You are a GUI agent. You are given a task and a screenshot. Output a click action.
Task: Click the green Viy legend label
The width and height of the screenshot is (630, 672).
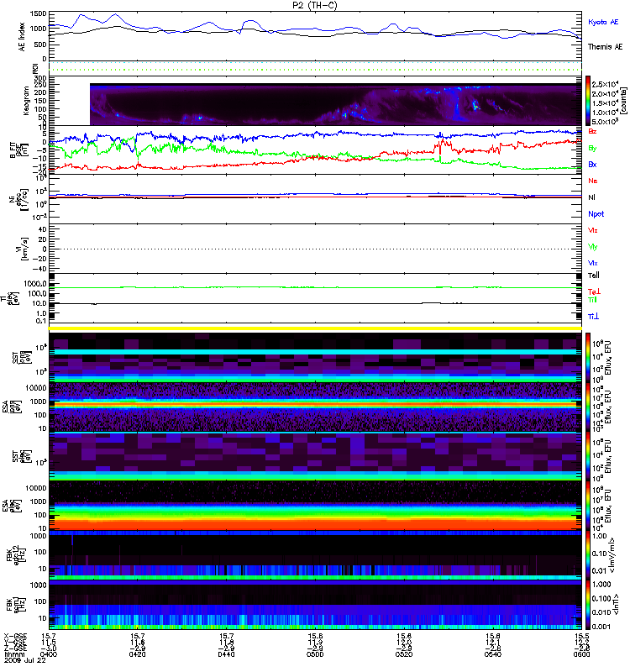[592, 246]
